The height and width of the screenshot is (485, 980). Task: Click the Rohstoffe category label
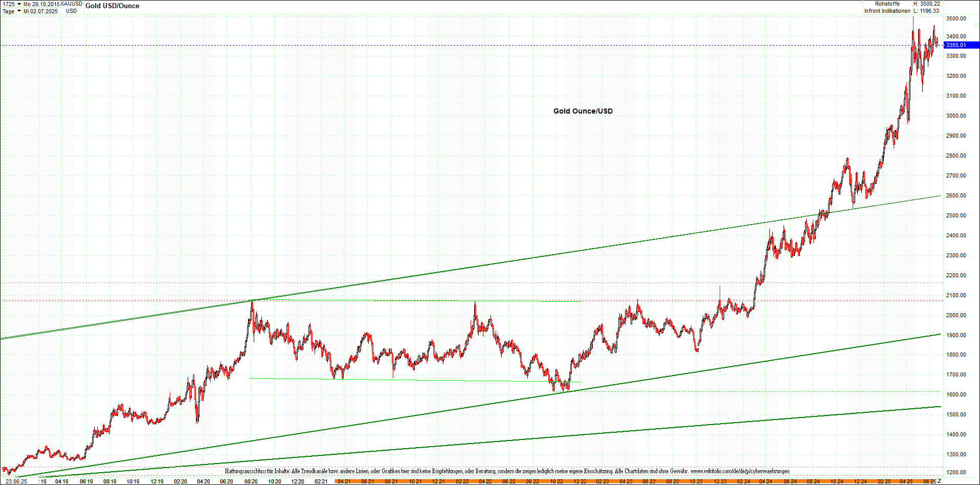click(887, 3)
